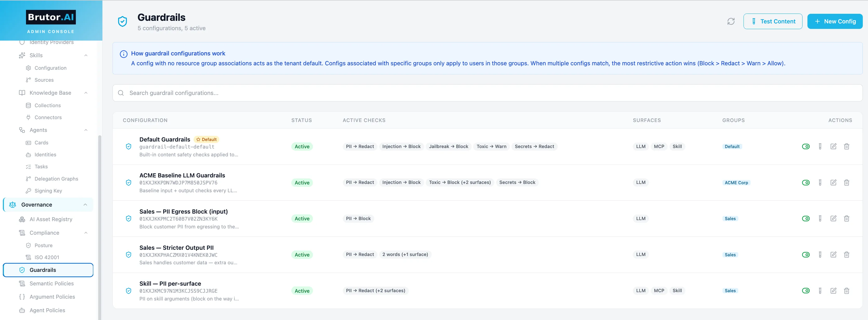The width and height of the screenshot is (868, 320).
Task: Collapse the Governance section chevron
Action: [x=85, y=205]
